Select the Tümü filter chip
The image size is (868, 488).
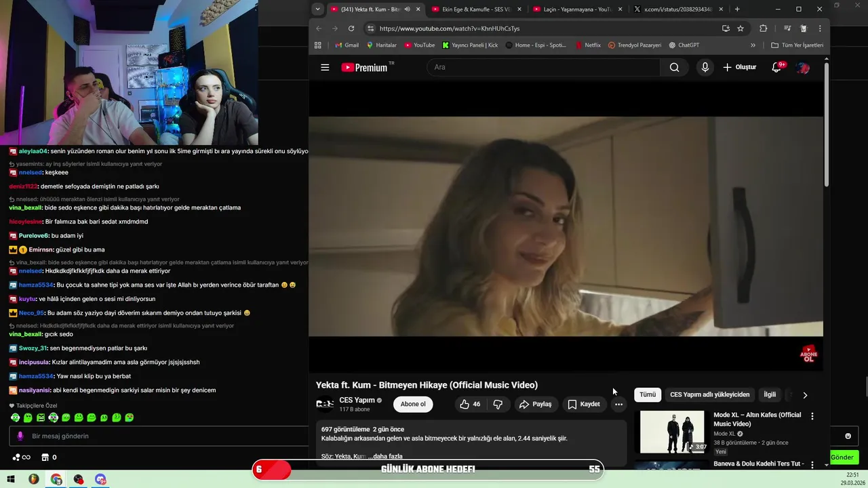[x=648, y=394]
